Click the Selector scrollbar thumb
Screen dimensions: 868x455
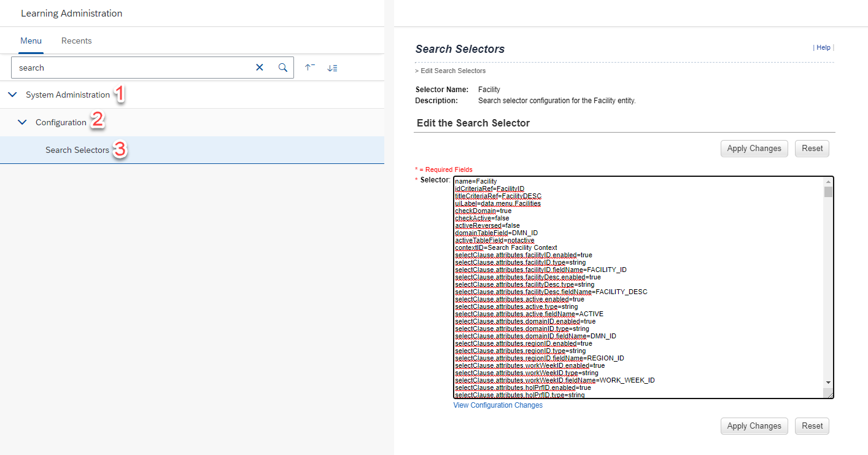coord(828,192)
